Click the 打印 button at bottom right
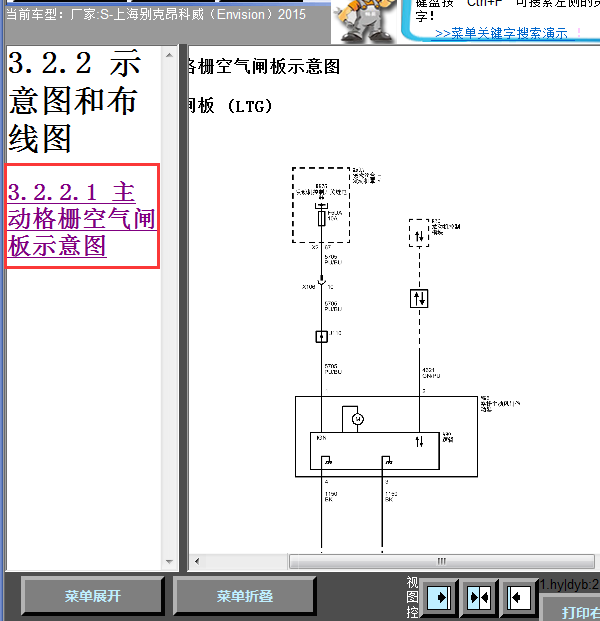The height and width of the screenshot is (621, 600). point(570,610)
